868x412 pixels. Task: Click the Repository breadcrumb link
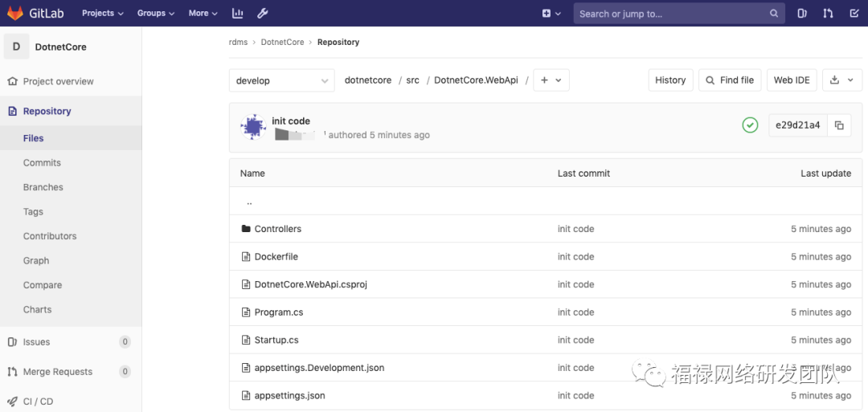pyautogui.click(x=338, y=42)
